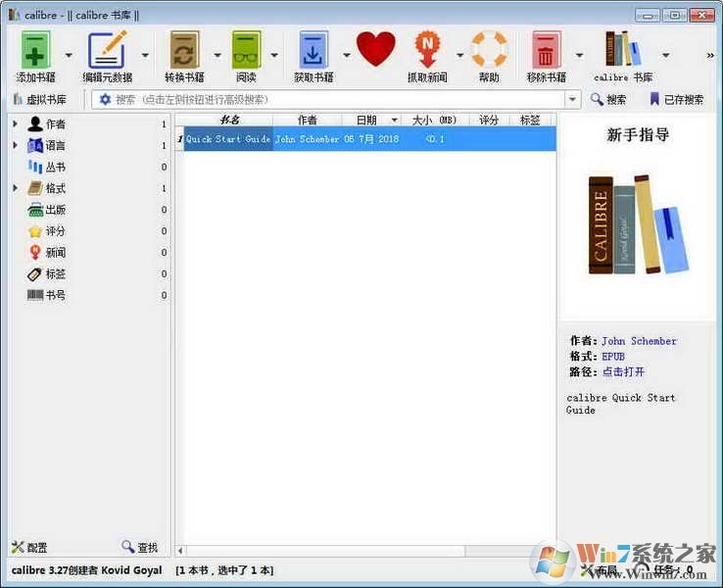The image size is (723, 588).
Task: Expand the Formats (格式) tree node
Action: (16, 188)
